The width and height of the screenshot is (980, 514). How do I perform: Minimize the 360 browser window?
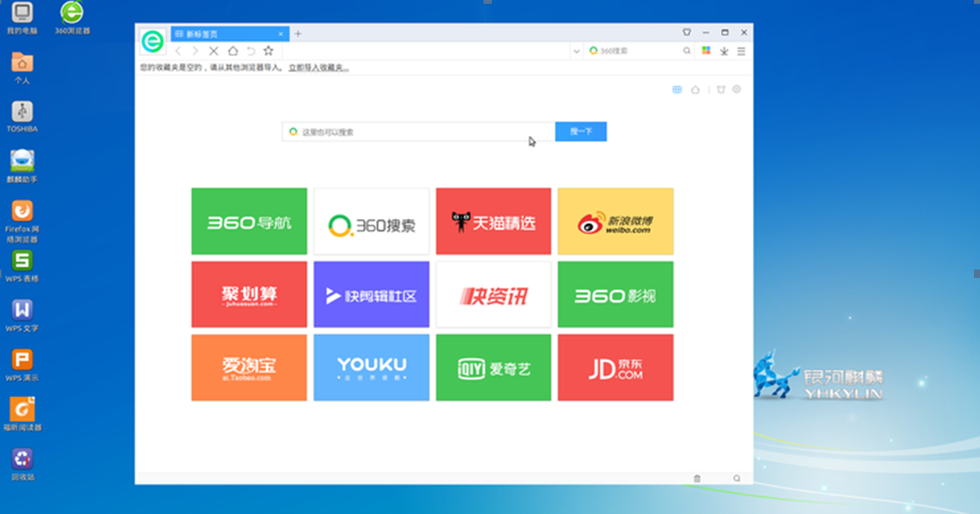pyautogui.click(x=706, y=33)
